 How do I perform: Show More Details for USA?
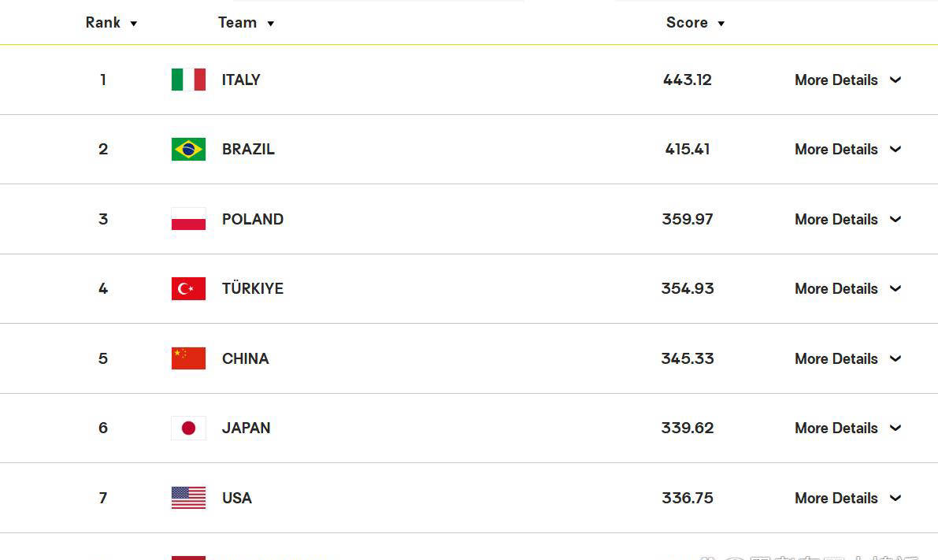pos(836,498)
